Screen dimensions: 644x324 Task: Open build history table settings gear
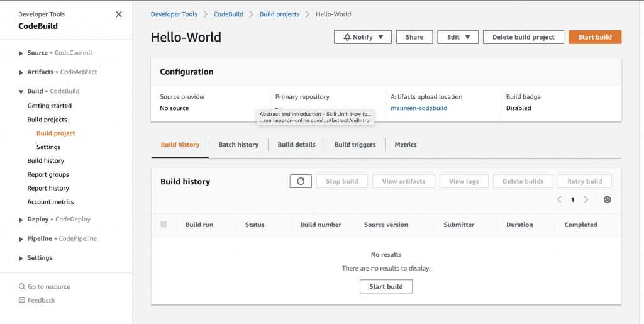(607, 199)
